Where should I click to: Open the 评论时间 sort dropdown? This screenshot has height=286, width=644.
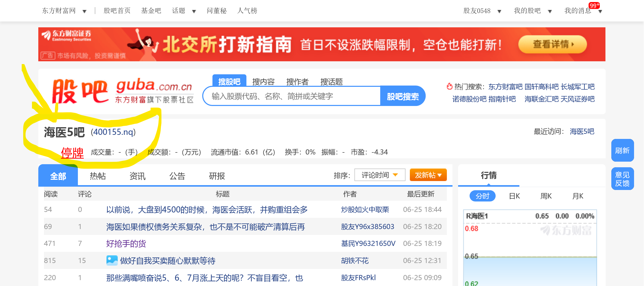380,175
